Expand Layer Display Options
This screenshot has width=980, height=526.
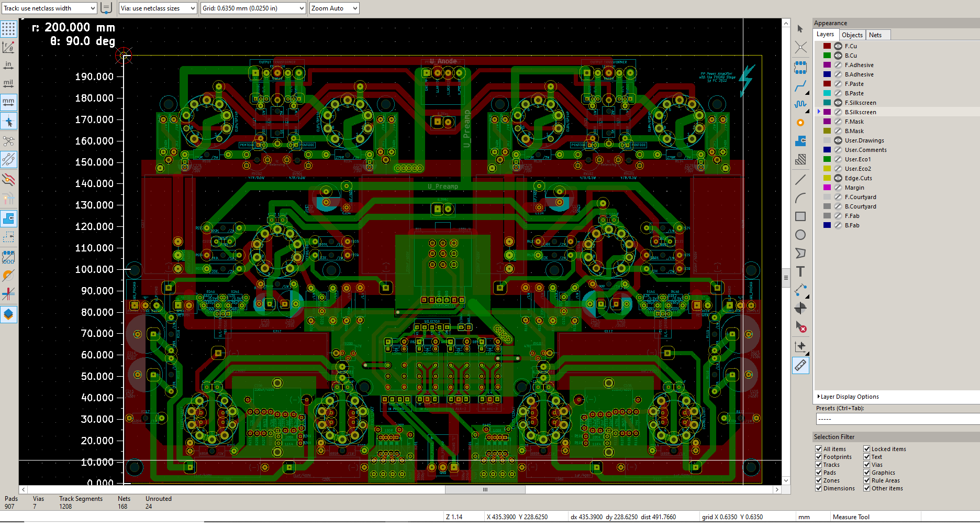click(x=849, y=397)
